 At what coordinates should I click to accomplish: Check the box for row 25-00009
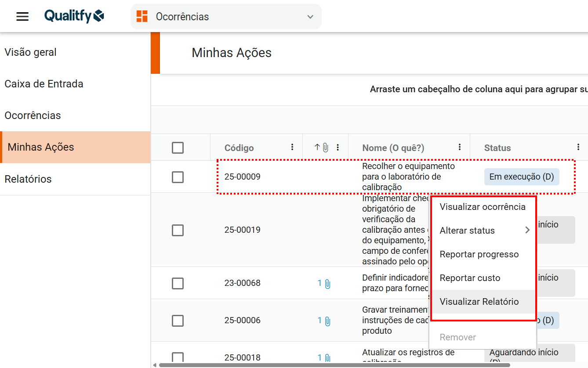(x=178, y=177)
